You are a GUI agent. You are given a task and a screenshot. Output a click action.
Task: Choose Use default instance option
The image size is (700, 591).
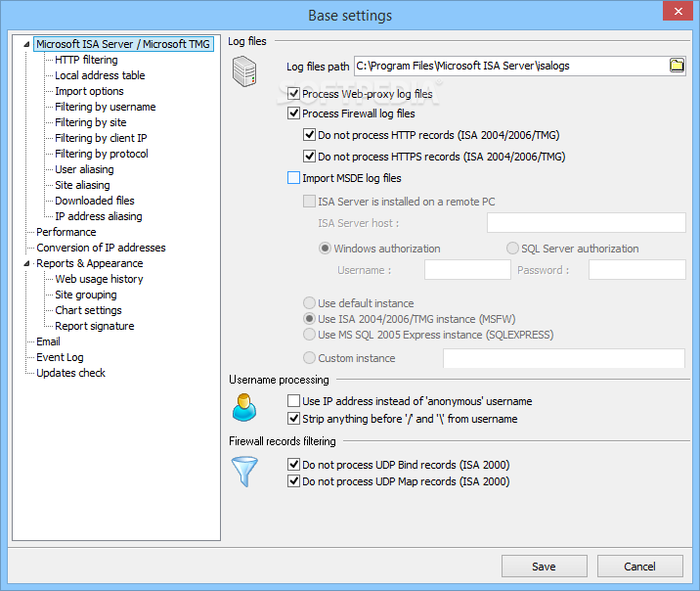coord(309,303)
